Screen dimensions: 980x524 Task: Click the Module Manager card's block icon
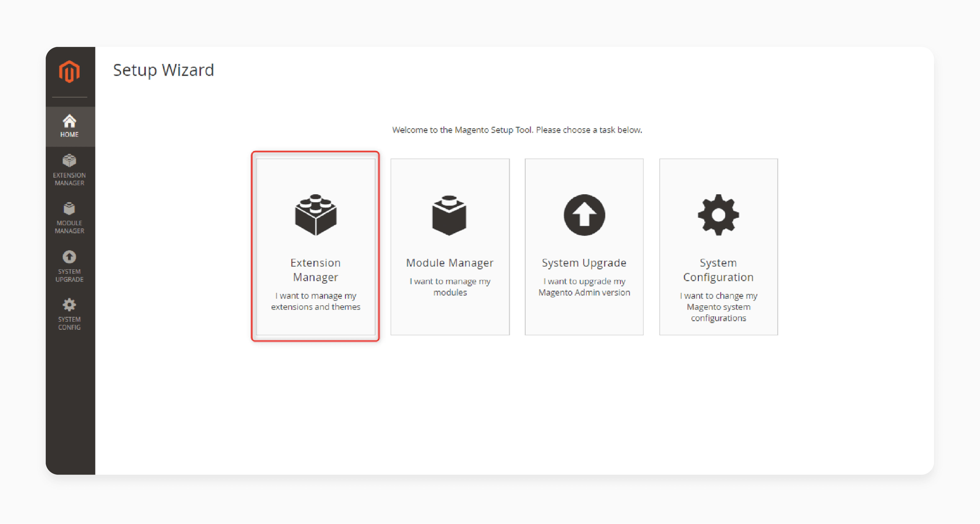click(x=449, y=215)
